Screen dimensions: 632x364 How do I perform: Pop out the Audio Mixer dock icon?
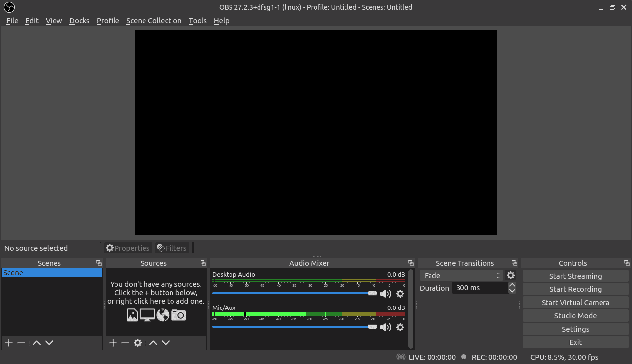point(411,263)
